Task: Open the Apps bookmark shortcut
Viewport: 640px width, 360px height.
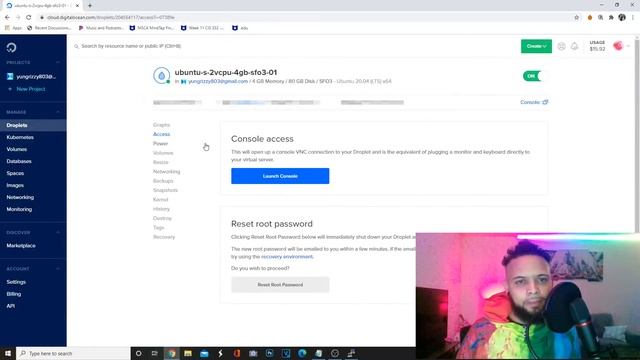Action: point(13,28)
